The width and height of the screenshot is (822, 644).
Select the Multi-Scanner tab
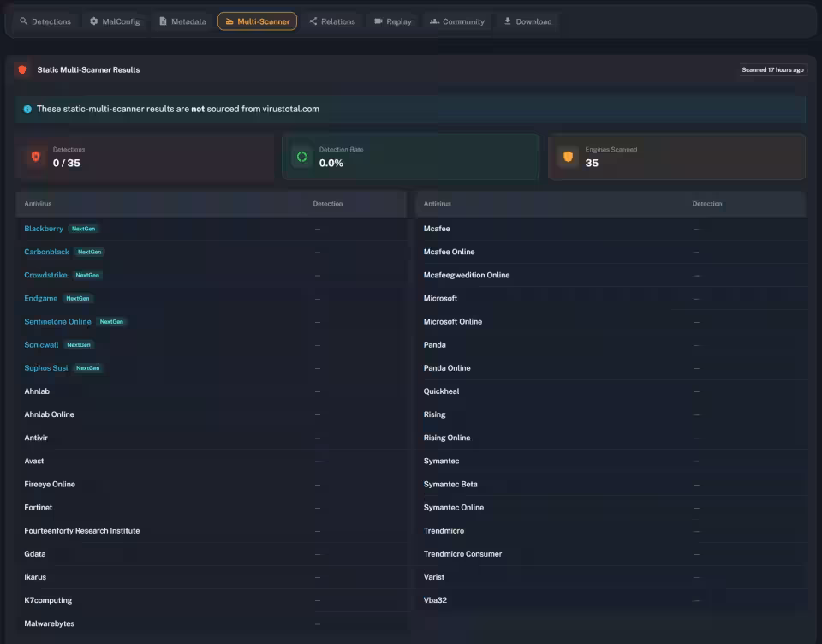[258, 21]
